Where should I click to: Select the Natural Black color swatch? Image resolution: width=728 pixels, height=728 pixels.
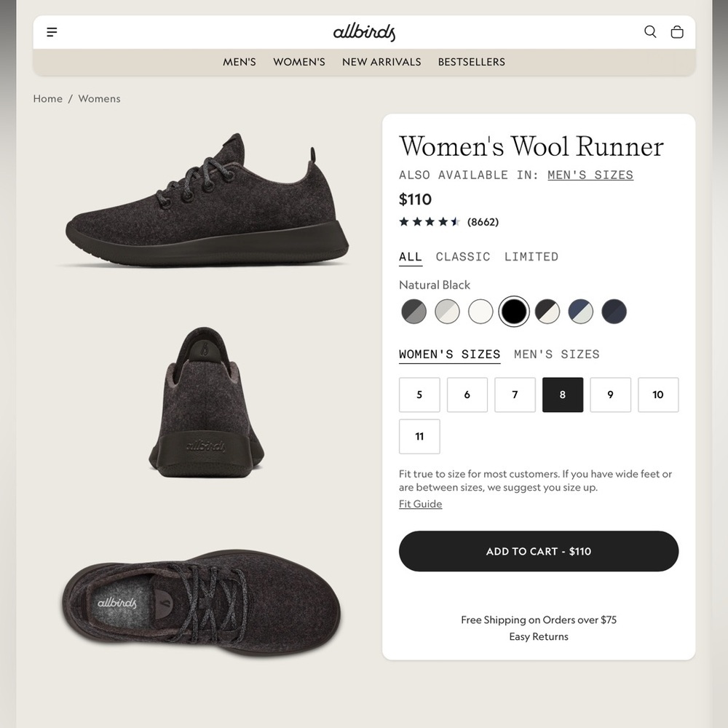coord(514,312)
